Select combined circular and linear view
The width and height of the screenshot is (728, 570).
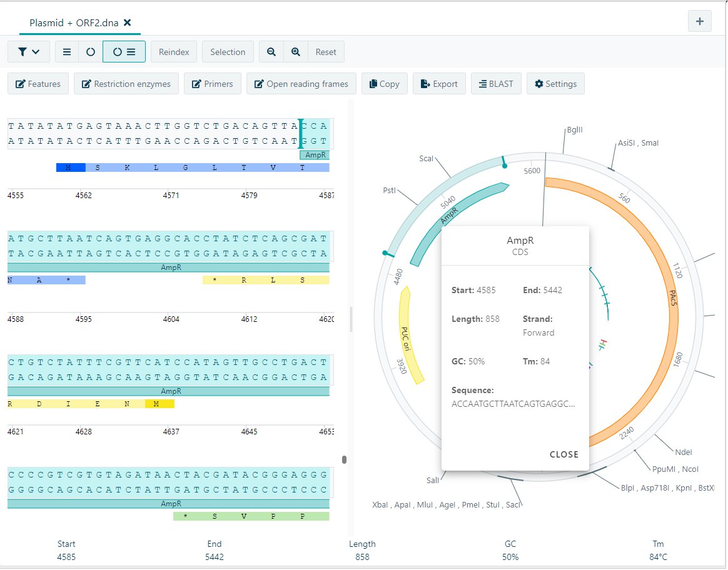click(x=124, y=52)
